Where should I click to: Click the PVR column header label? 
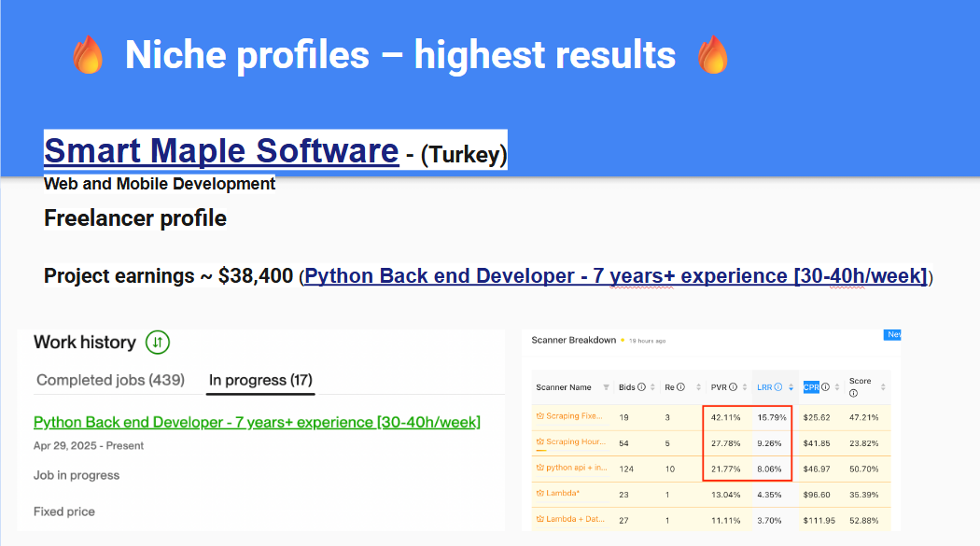click(x=719, y=387)
